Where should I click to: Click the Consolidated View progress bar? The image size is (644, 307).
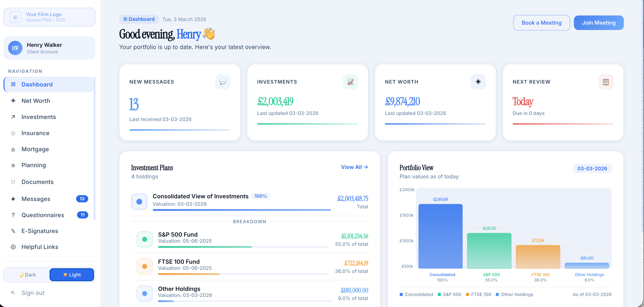click(x=242, y=210)
